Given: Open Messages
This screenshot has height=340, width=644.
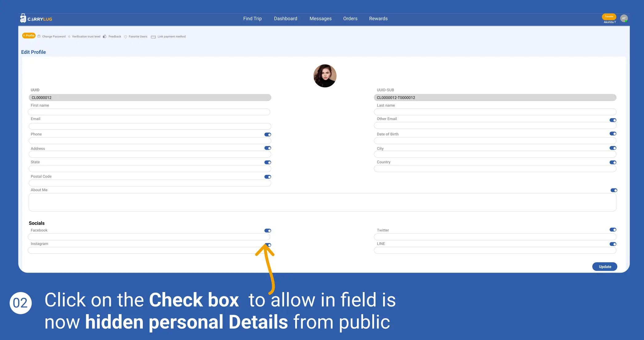Looking at the screenshot, I should [320, 18].
